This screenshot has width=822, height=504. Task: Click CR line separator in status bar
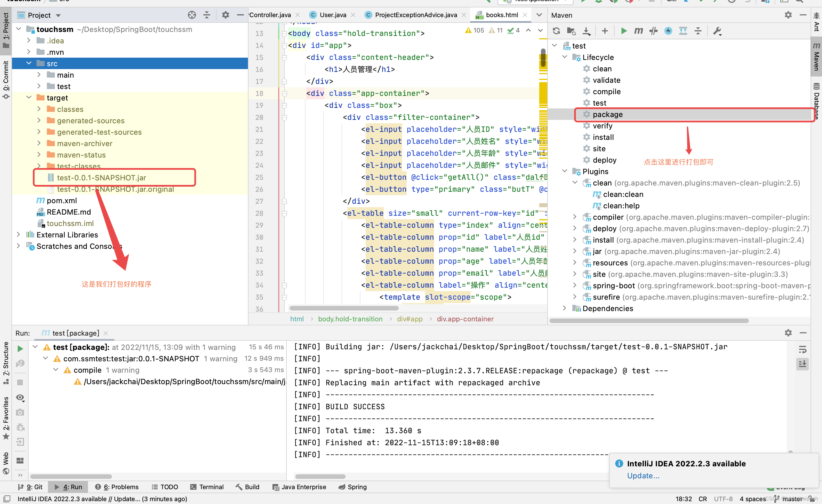point(703,499)
